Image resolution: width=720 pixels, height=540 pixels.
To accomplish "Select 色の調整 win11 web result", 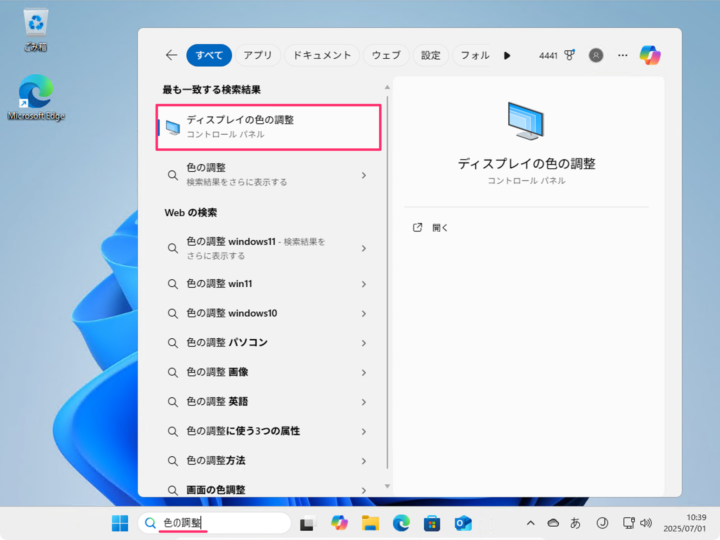I will pyautogui.click(x=269, y=284).
